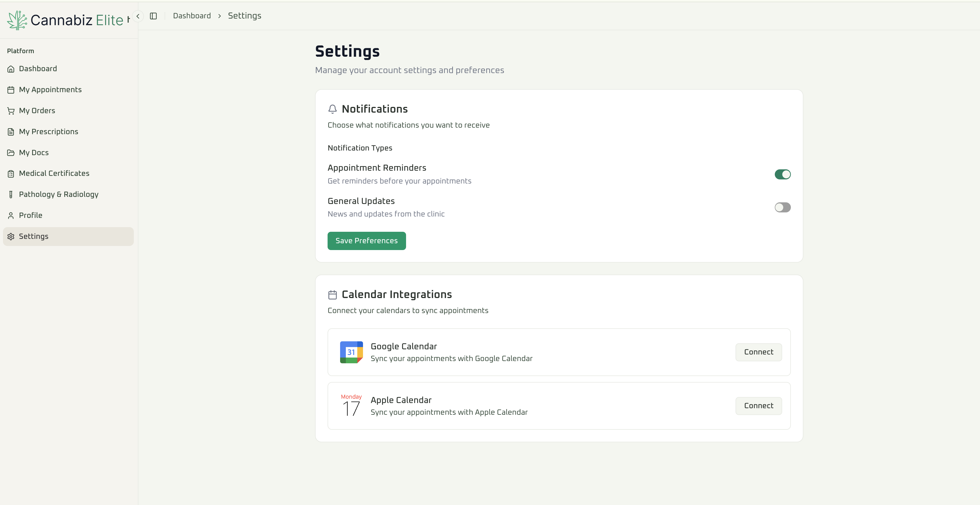Open Medical Certificates from the sidebar
Image resolution: width=980 pixels, height=505 pixels.
54,173
